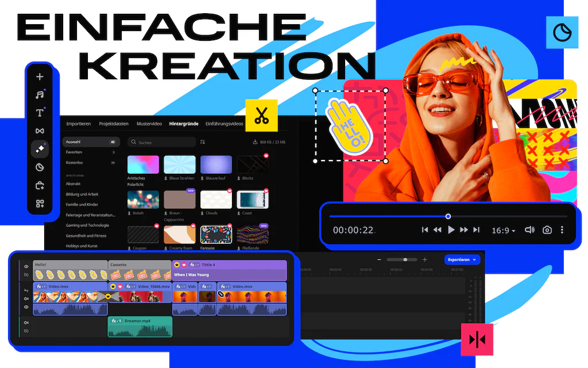Open the three-dot player options menu
The width and height of the screenshot is (588, 368).
point(562,230)
